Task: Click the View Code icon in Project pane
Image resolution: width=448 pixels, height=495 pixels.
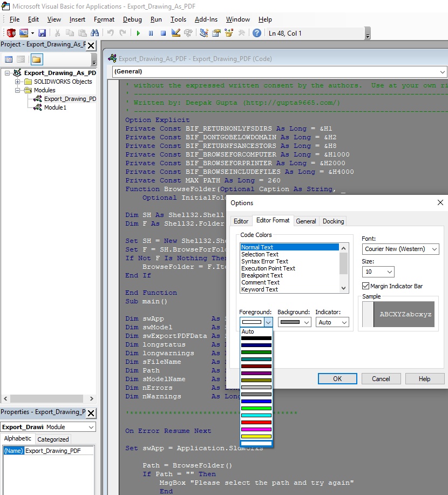Action: (x=9, y=59)
